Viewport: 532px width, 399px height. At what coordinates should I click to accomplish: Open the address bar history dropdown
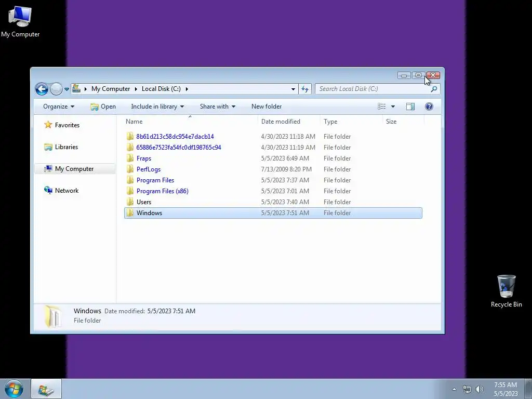coord(293,89)
